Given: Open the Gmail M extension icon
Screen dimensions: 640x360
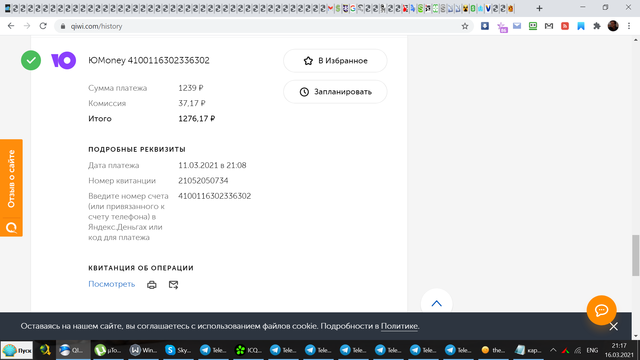Looking at the screenshot, I should [549, 26].
